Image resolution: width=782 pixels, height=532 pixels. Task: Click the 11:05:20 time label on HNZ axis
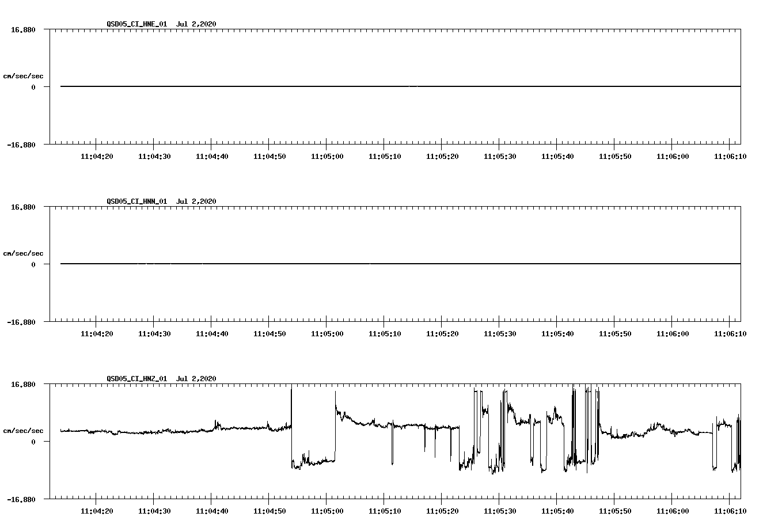442,511
